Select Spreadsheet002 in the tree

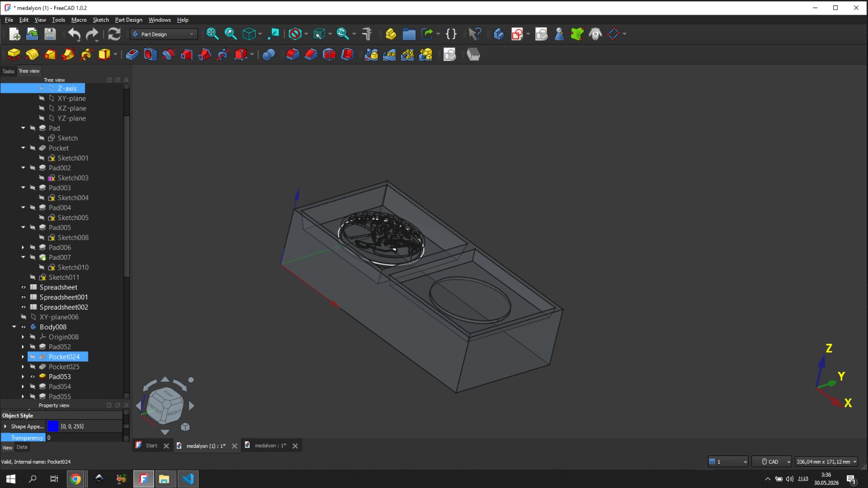63,307
